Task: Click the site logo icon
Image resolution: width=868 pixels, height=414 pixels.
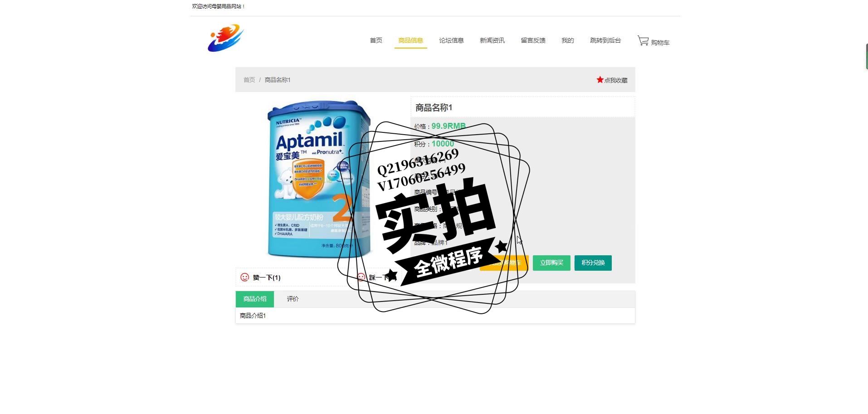Action: click(226, 38)
